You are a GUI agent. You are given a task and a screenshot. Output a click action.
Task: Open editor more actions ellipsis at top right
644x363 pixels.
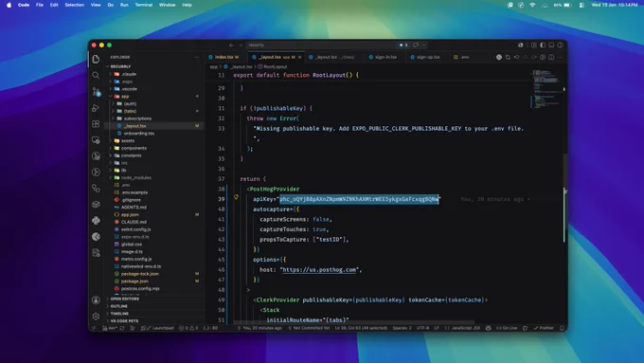[560, 57]
